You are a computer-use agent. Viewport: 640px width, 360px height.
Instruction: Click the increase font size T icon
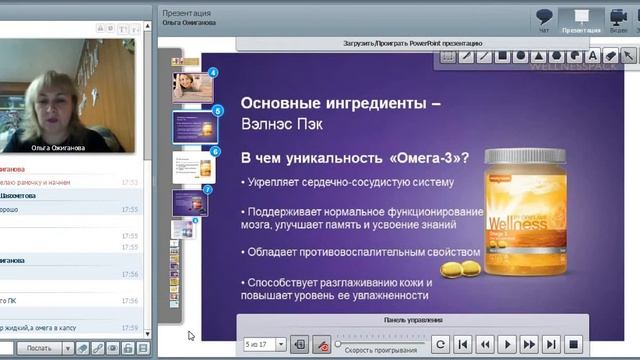(x=122, y=29)
